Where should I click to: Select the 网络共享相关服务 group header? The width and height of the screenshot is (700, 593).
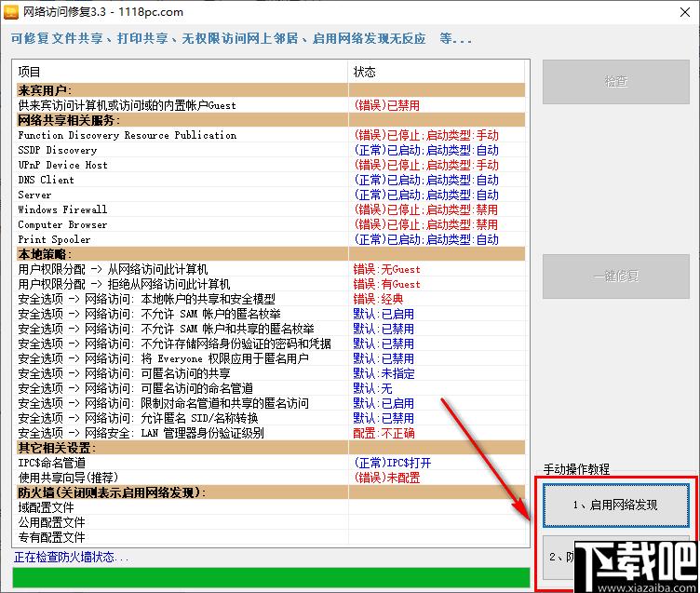tap(271, 120)
